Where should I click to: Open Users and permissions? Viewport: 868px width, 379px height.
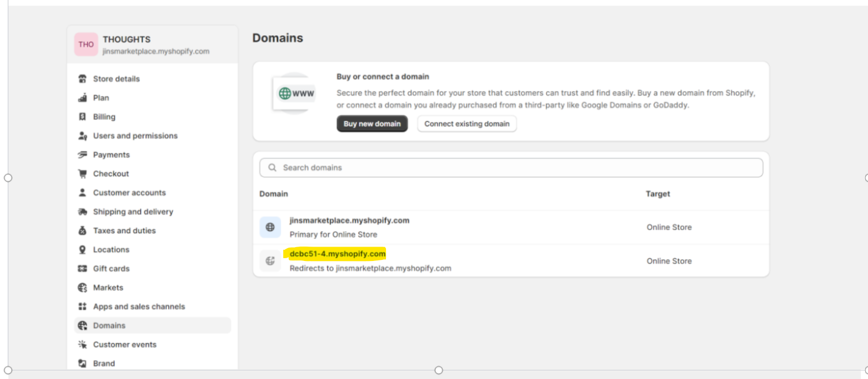point(135,136)
